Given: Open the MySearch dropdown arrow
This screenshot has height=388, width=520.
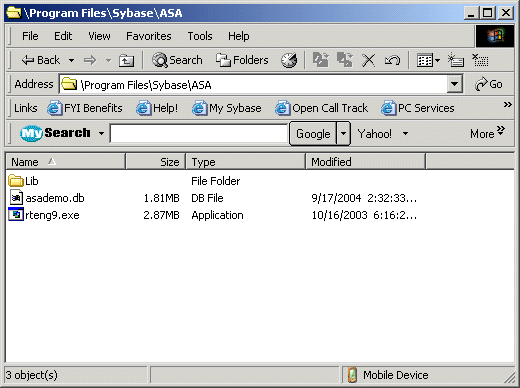Looking at the screenshot, I should point(101,134).
